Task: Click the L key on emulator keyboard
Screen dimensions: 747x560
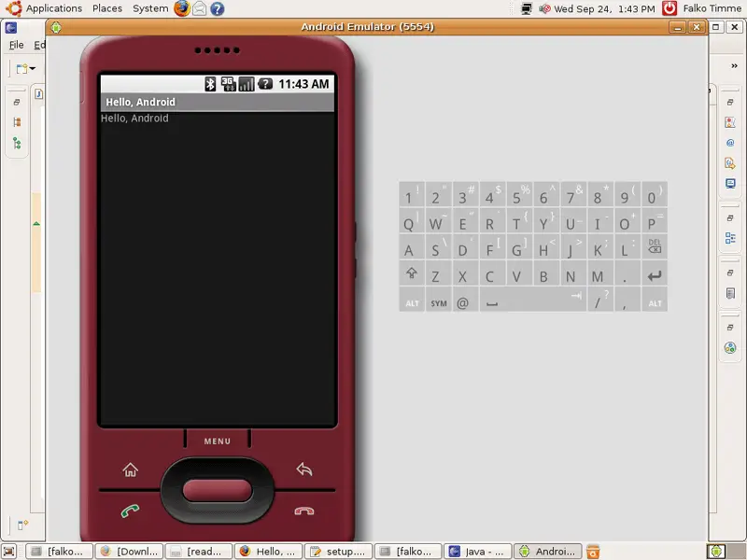Action: coord(627,247)
